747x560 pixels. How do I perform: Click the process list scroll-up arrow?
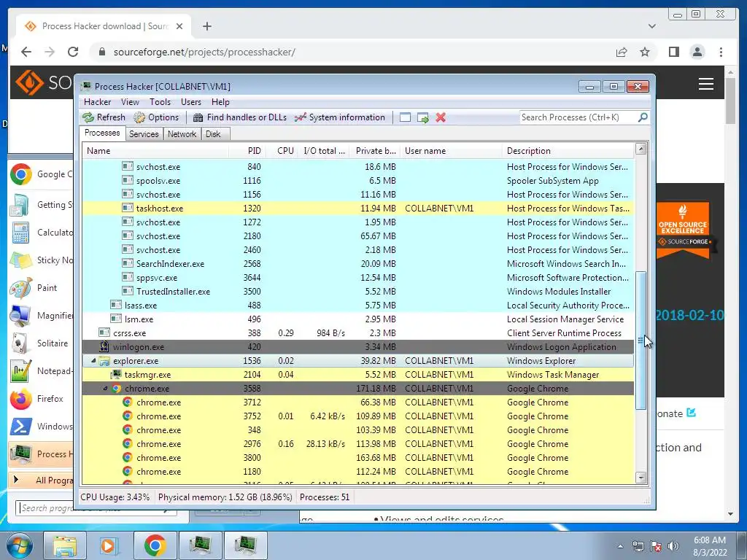[640, 149]
